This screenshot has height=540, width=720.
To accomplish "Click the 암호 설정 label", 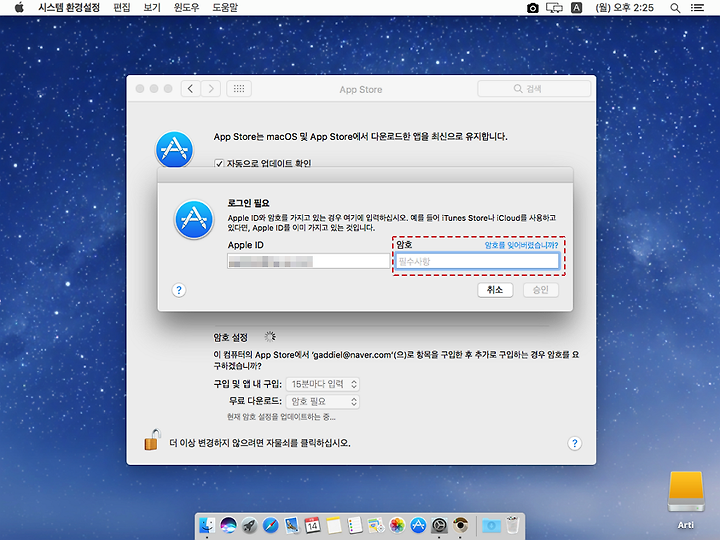I will click(x=231, y=338).
